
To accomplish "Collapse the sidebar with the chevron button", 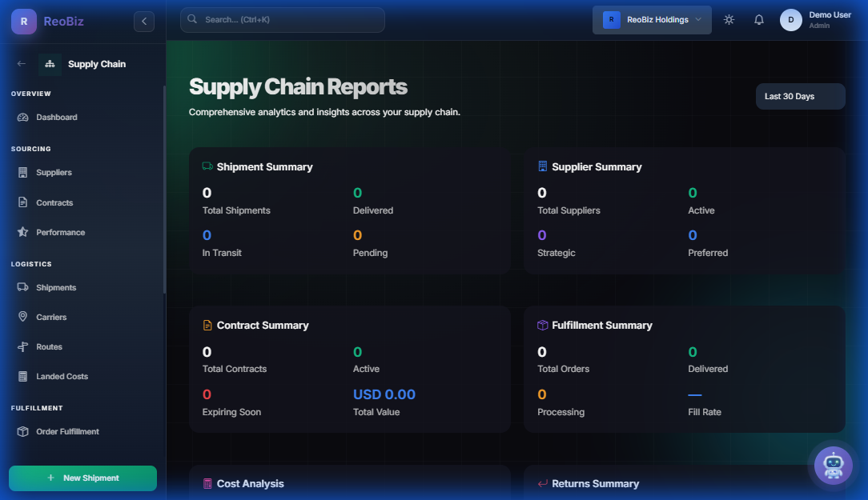I will [144, 22].
